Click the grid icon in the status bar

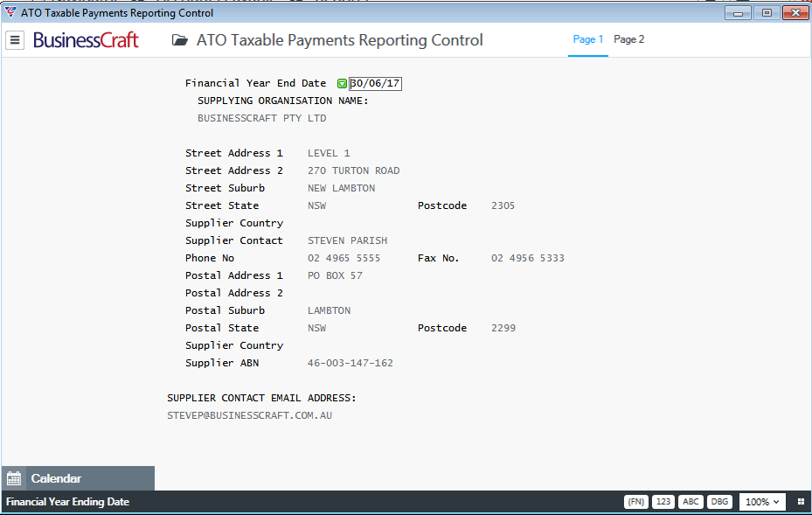pos(801,502)
